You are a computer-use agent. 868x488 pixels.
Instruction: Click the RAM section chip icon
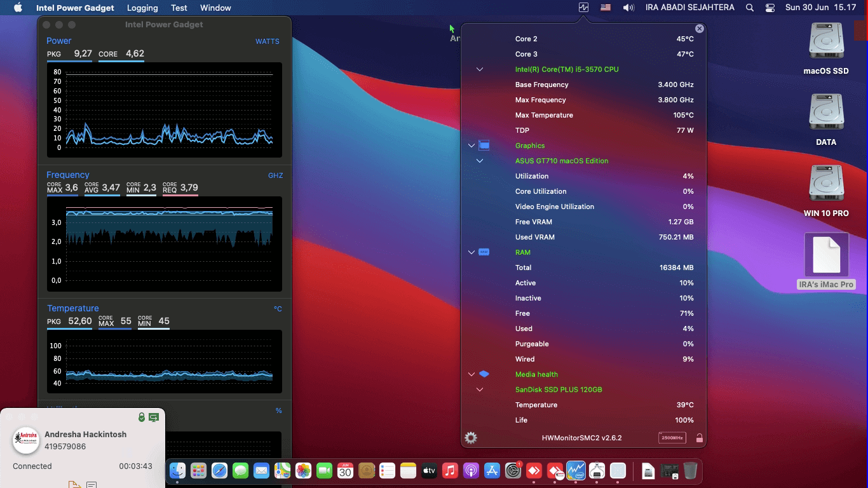tap(484, 252)
